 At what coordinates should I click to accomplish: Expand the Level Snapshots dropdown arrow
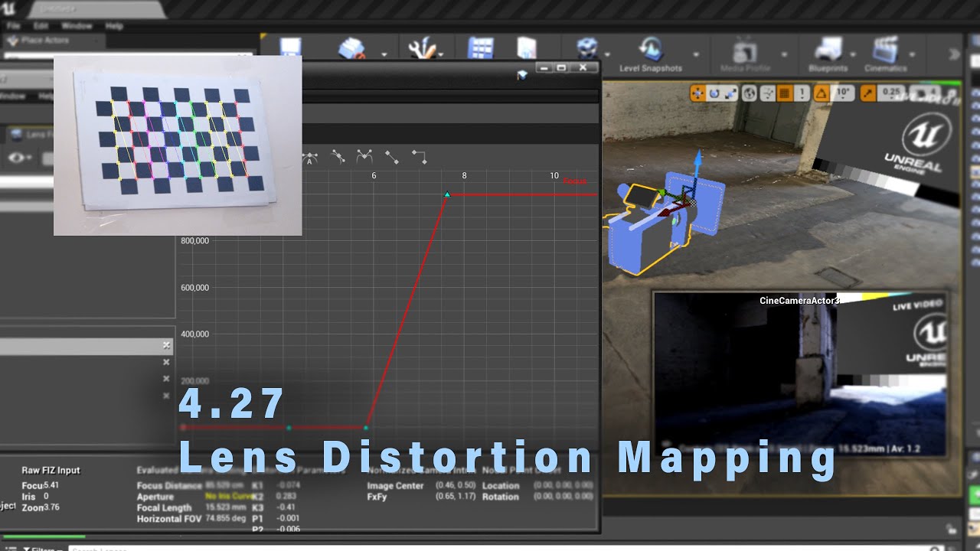point(696,55)
